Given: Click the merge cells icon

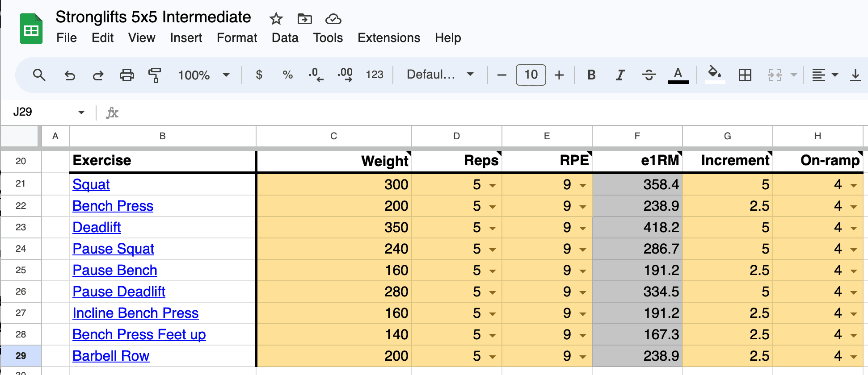Looking at the screenshot, I should [x=775, y=75].
